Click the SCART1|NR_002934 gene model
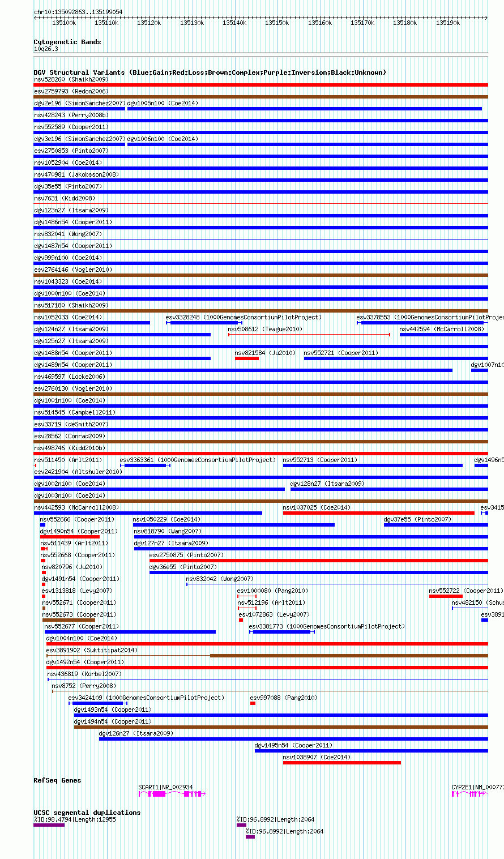 pos(172,794)
